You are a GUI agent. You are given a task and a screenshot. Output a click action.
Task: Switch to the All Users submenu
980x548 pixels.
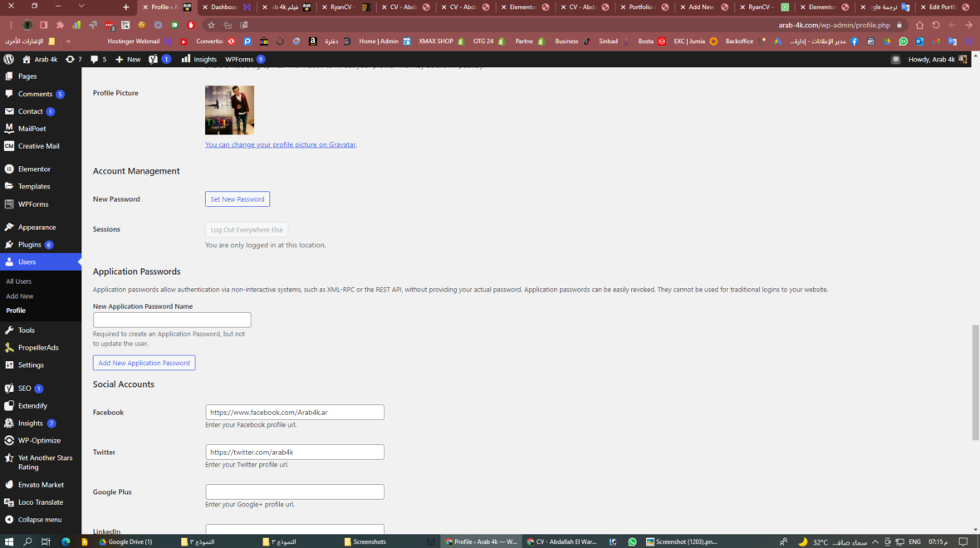[17, 281]
